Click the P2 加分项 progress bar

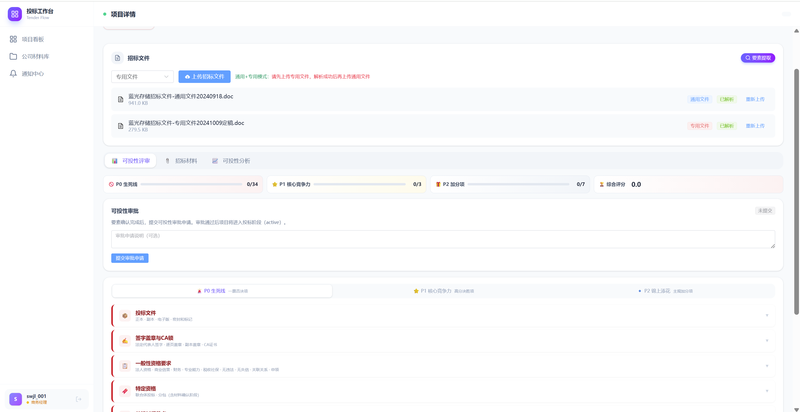click(x=519, y=184)
